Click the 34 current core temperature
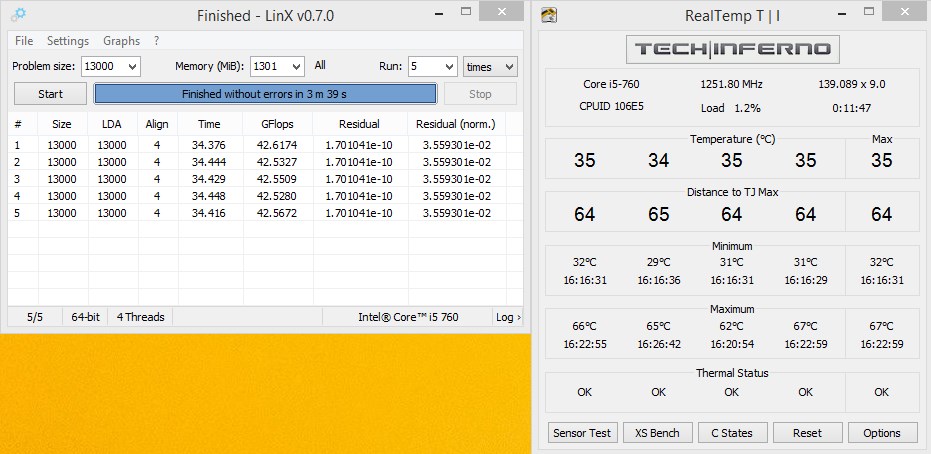The width and height of the screenshot is (931, 454). click(x=658, y=160)
